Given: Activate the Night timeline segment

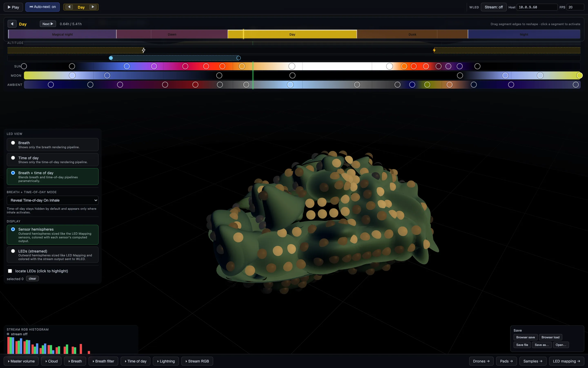Looking at the screenshot, I should click(524, 34).
